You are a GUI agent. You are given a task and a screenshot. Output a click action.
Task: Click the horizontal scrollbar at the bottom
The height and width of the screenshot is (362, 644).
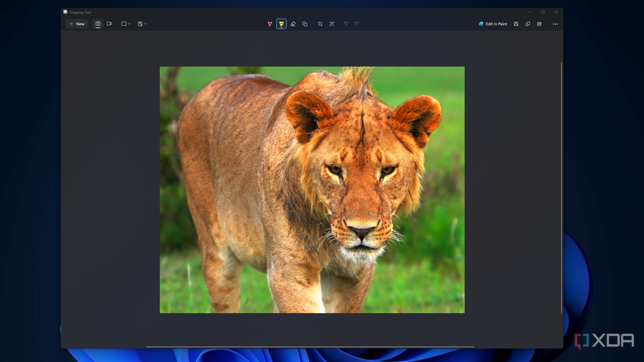pos(310,347)
